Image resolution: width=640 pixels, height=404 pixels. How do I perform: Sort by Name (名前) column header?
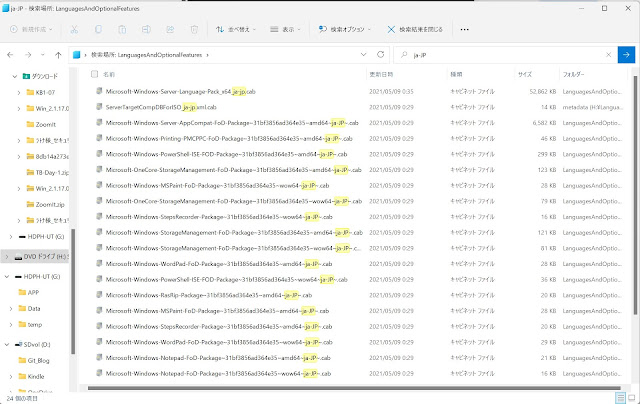tap(109, 74)
